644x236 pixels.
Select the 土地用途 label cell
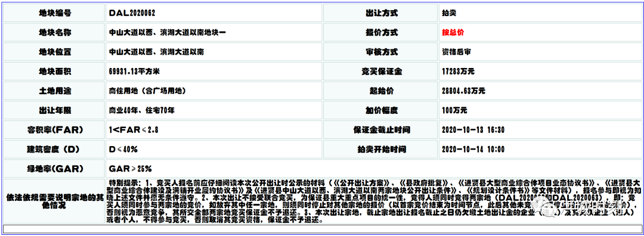click(x=55, y=91)
